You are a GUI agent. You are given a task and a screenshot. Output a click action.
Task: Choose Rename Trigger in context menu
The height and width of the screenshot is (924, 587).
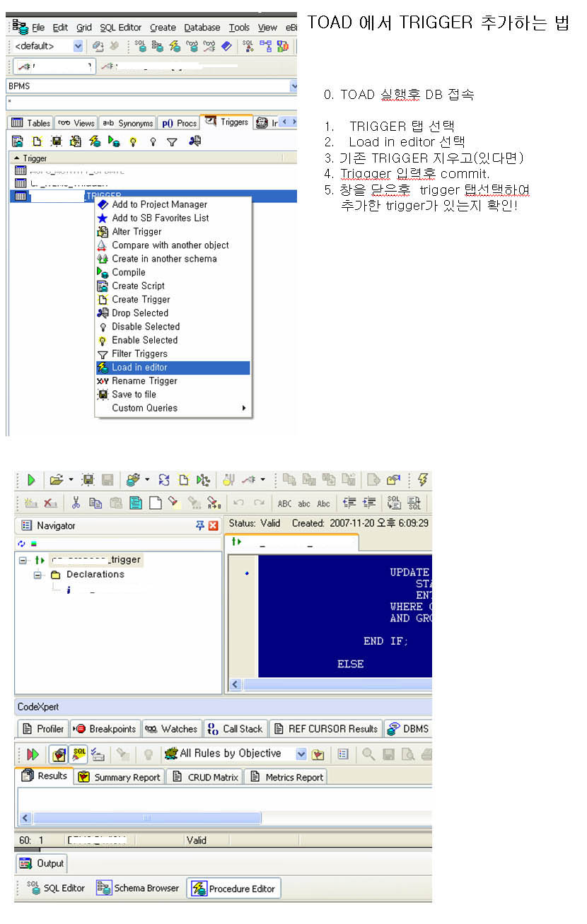[x=173, y=381]
